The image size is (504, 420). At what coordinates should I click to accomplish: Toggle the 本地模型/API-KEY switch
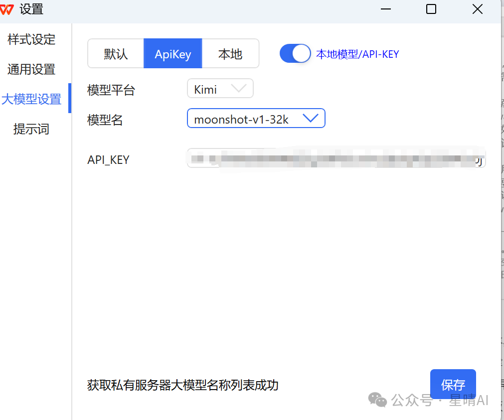click(295, 54)
